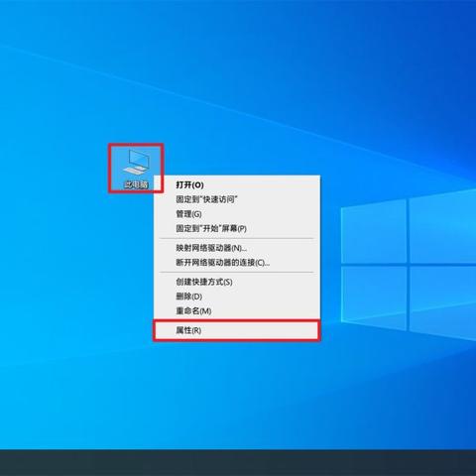Click 固定到"快速访问" menu entry
The image size is (476, 476).
tap(237, 199)
